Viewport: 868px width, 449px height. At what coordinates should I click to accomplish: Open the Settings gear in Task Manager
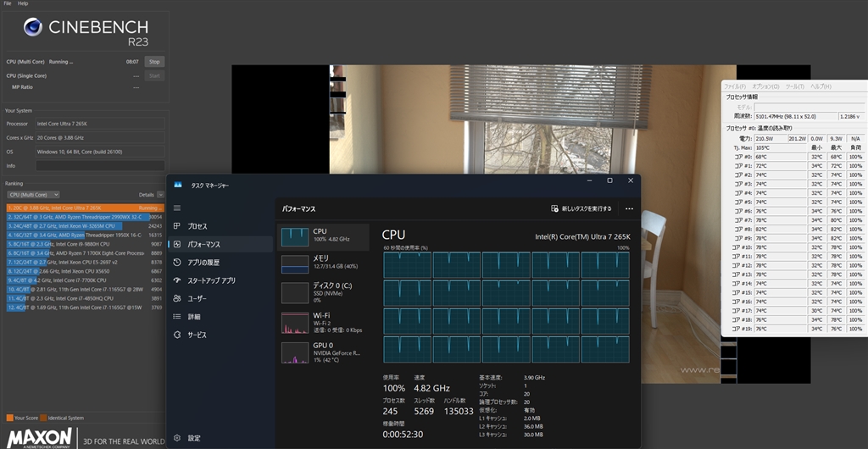177,438
